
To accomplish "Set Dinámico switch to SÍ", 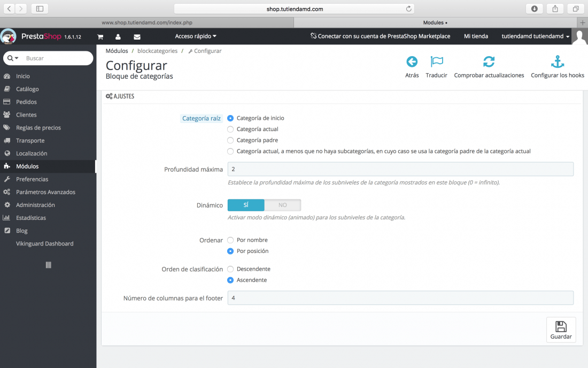I will pos(246,205).
